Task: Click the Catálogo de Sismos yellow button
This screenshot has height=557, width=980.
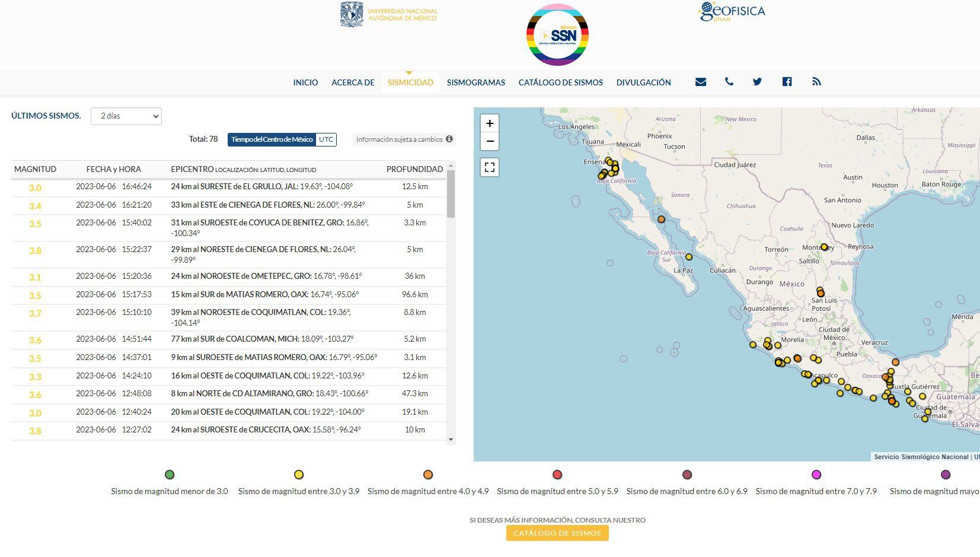Action: tap(557, 533)
